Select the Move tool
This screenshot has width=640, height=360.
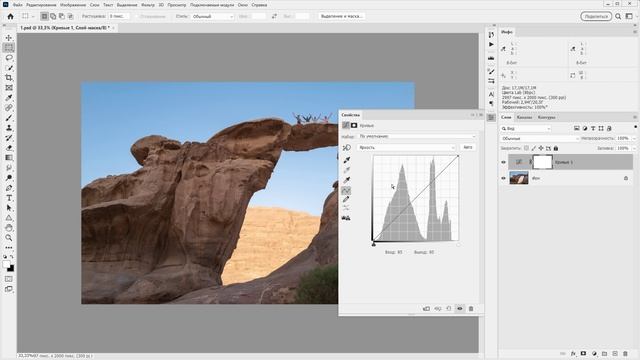9,38
